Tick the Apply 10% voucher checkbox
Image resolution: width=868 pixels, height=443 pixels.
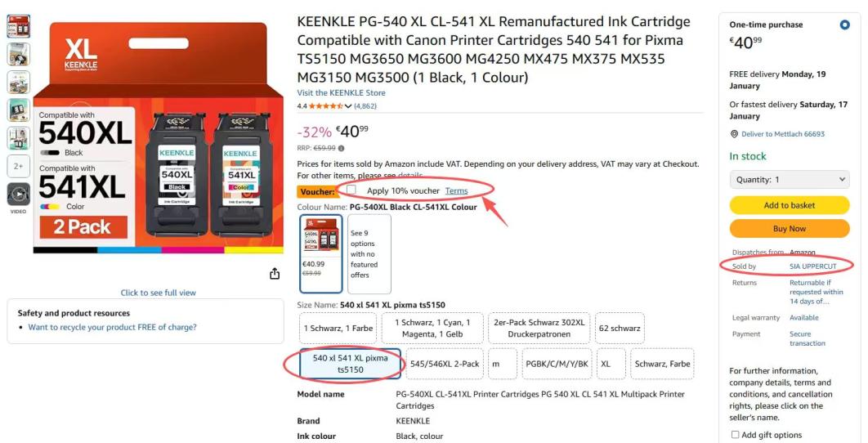coord(351,190)
